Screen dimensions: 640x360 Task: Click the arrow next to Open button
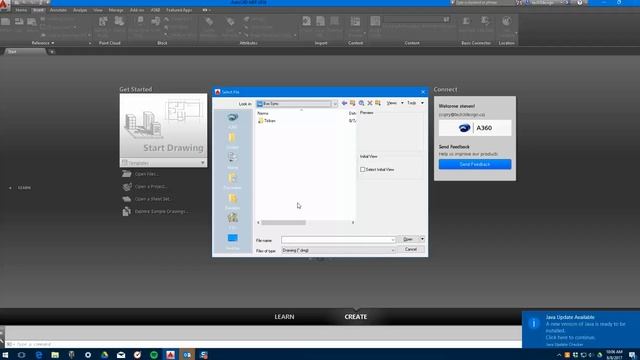pos(422,239)
